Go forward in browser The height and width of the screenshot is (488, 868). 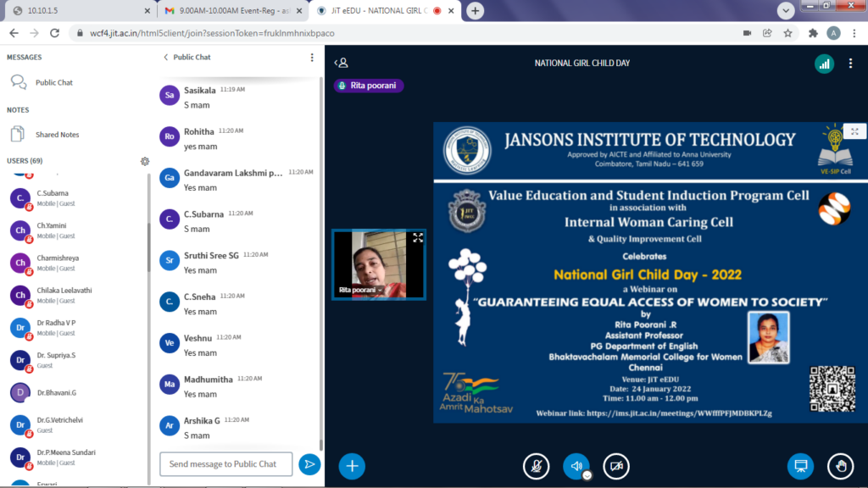point(34,33)
